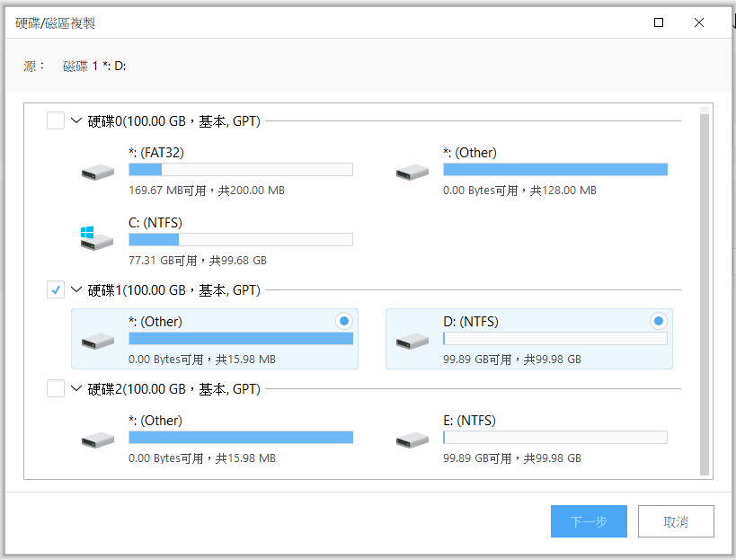Click the 取消 button
Viewport: 736px width, 560px height.
(x=676, y=521)
